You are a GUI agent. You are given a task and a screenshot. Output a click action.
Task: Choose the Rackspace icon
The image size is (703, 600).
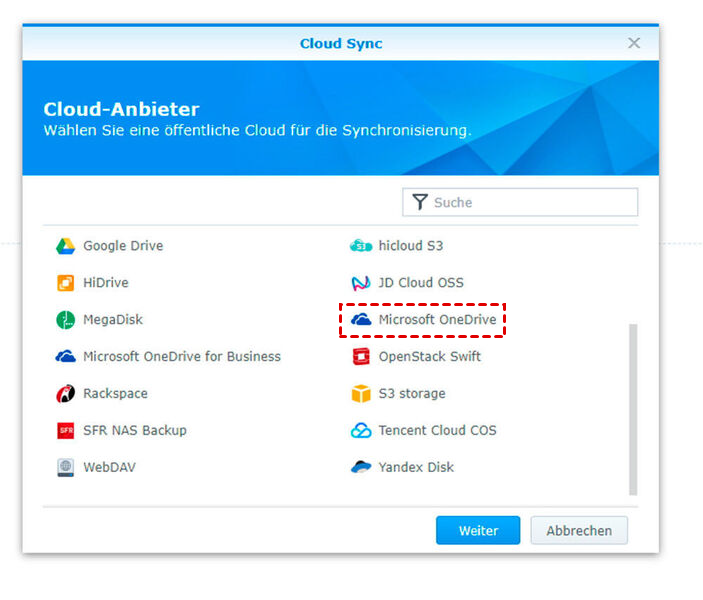coord(65,394)
